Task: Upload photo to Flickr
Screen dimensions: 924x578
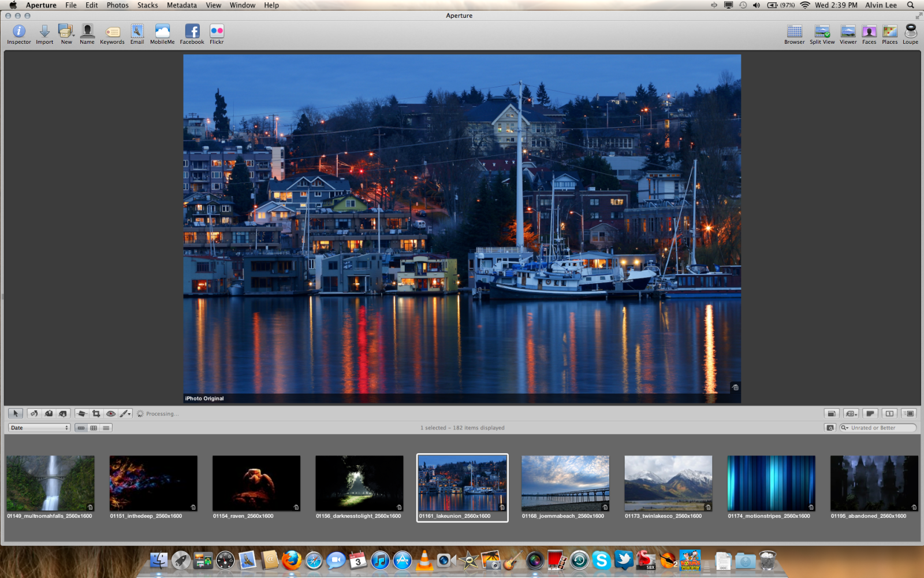Action: tap(217, 32)
